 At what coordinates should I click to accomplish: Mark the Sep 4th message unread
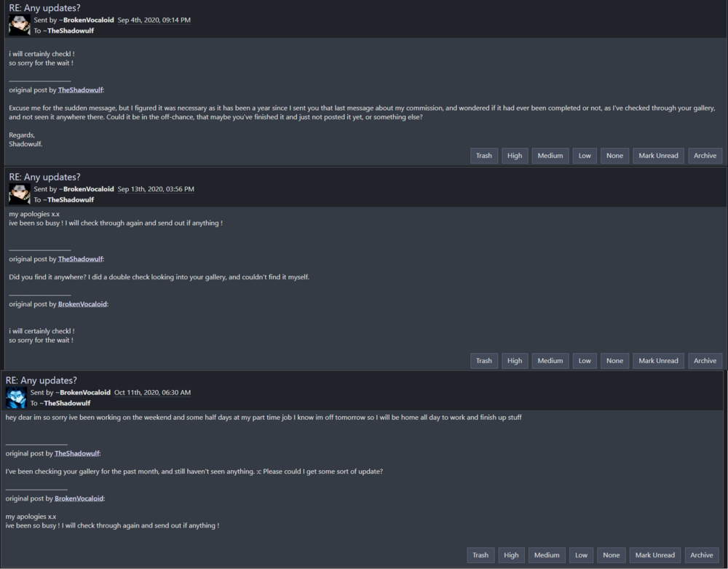pyautogui.click(x=658, y=156)
